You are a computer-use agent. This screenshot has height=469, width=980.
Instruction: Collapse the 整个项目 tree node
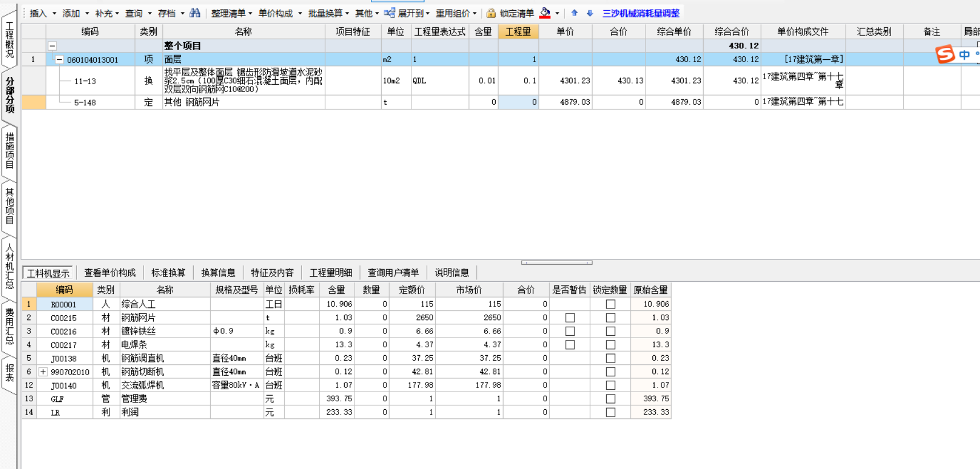pyautogui.click(x=52, y=46)
